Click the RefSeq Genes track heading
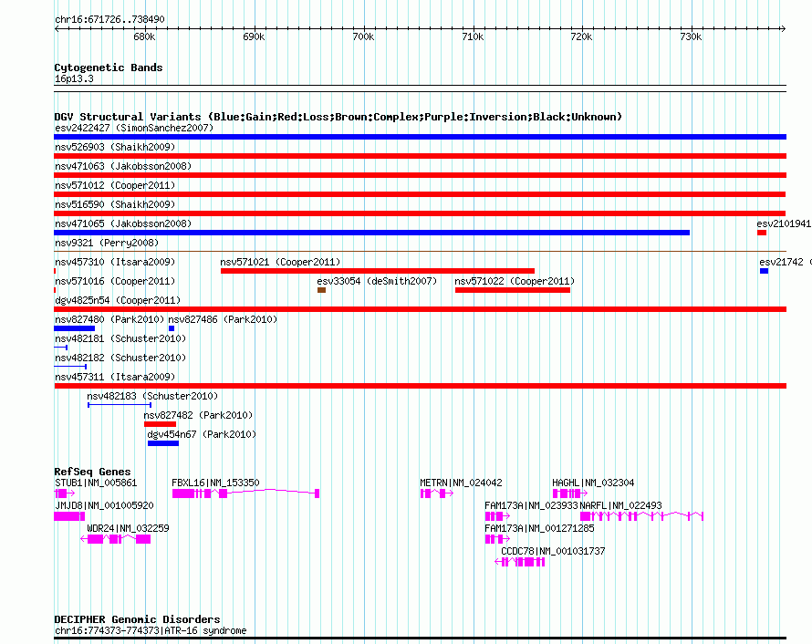Image resolution: width=812 pixels, height=644 pixels. click(x=92, y=472)
